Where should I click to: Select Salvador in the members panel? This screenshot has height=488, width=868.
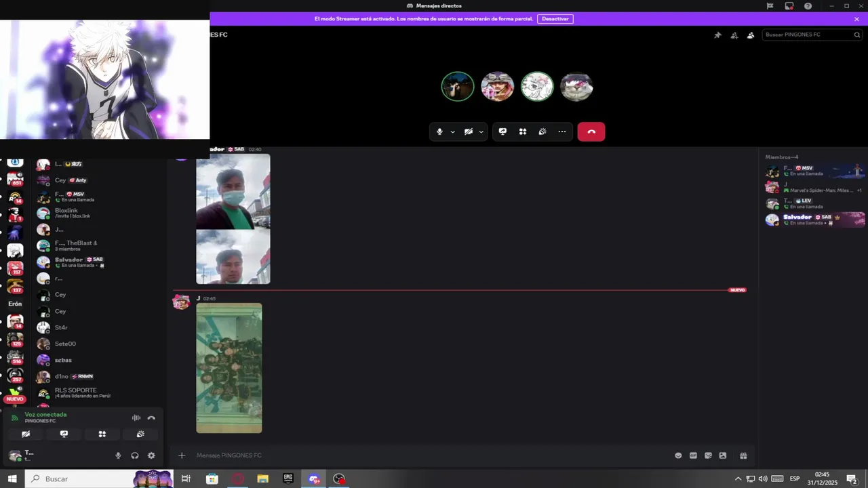click(x=815, y=220)
